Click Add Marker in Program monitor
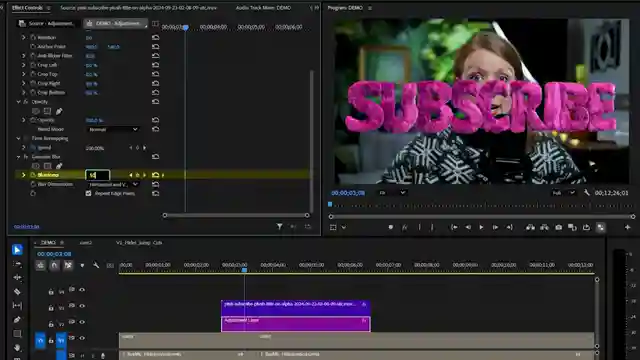 click(x=391, y=227)
